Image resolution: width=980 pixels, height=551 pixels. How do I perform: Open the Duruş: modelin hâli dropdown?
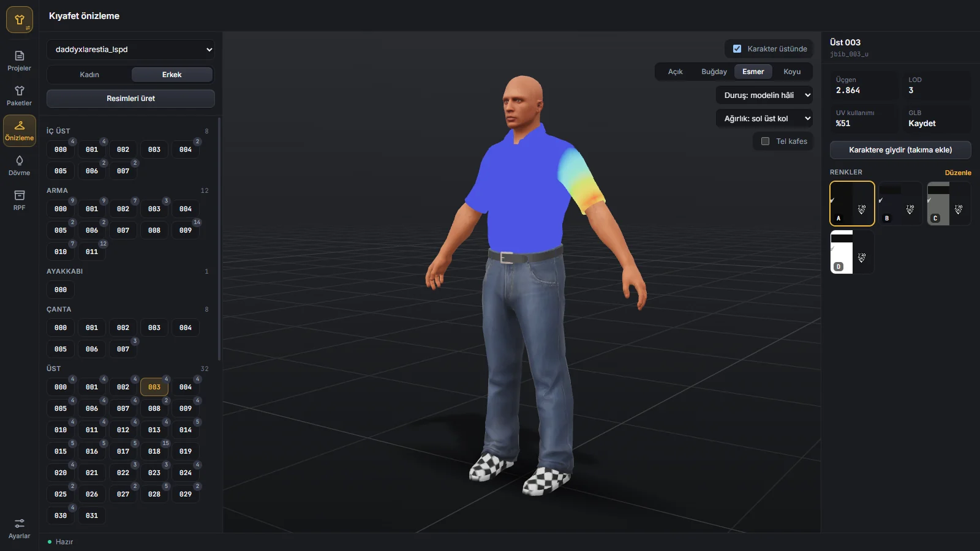coord(764,95)
